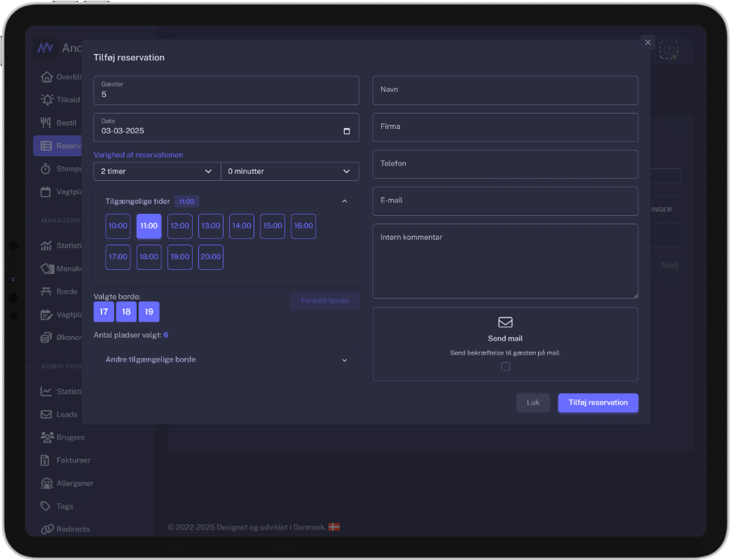Open the "0 minutter" minutes dropdown
The width and height of the screenshot is (730, 560).
click(x=289, y=171)
